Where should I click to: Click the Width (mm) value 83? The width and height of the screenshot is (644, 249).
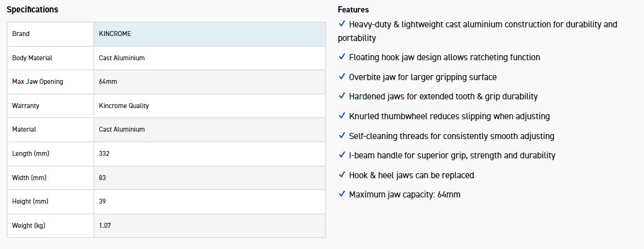(x=102, y=178)
